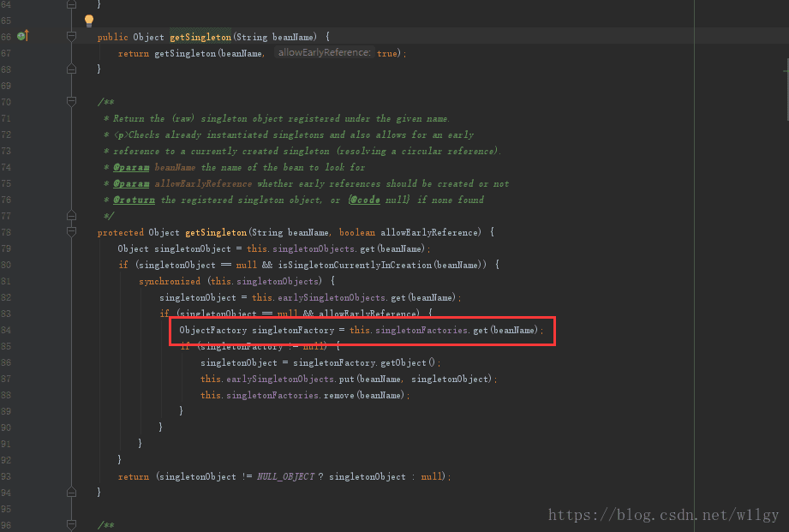Screen dimensions: 789x532
Task: Click the @param tag before allowEarlyReference
Action: click(131, 183)
